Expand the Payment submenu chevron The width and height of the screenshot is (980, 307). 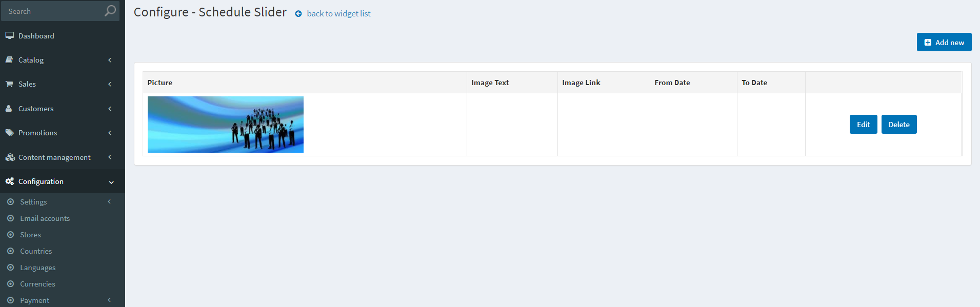(x=109, y=300)
